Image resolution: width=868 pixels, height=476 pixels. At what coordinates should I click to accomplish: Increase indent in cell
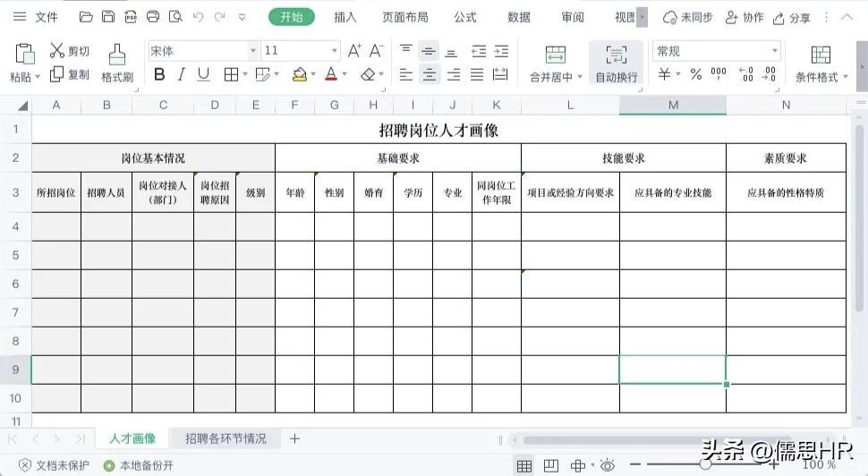point(501,51)
